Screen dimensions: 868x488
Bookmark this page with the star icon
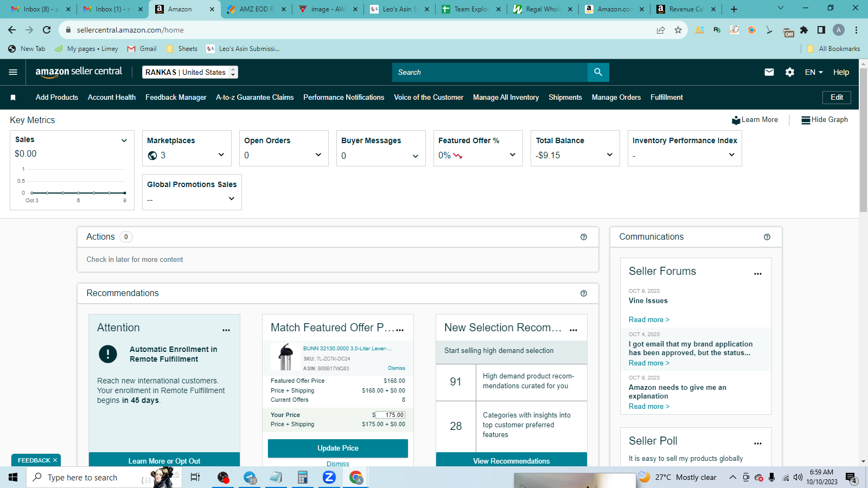678,30
